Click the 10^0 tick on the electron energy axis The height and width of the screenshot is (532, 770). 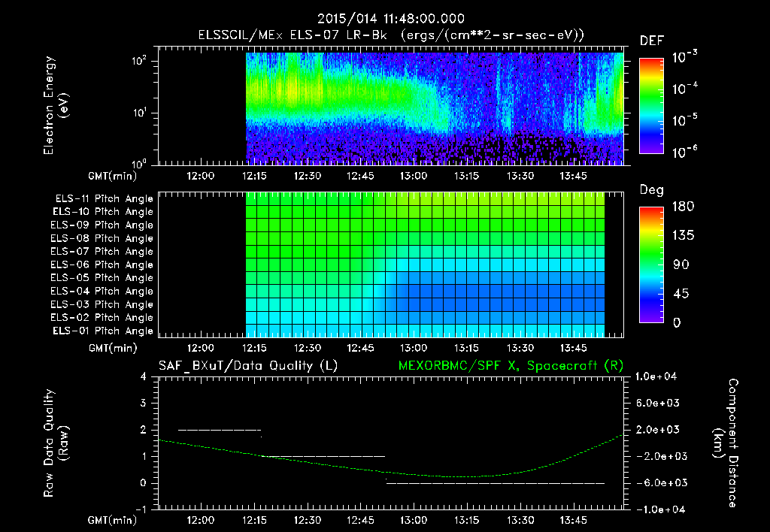pos(139,163)
